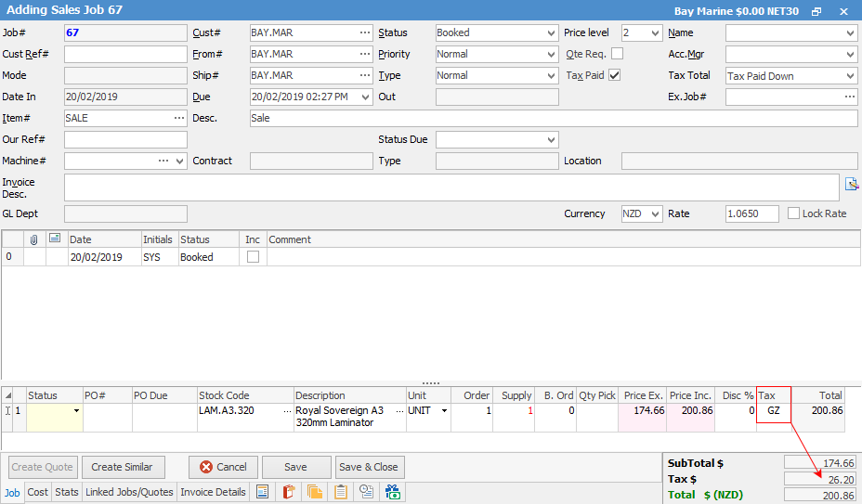Click the paperclip attachment column header
This screenshot has height=504, width=862.
pos(34,239)
